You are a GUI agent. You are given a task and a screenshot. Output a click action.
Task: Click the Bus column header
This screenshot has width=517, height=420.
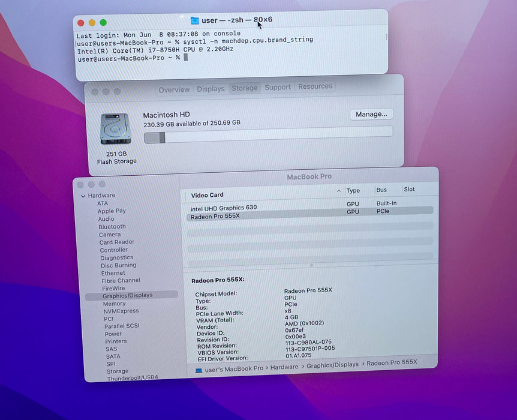(x=381, y=190)
